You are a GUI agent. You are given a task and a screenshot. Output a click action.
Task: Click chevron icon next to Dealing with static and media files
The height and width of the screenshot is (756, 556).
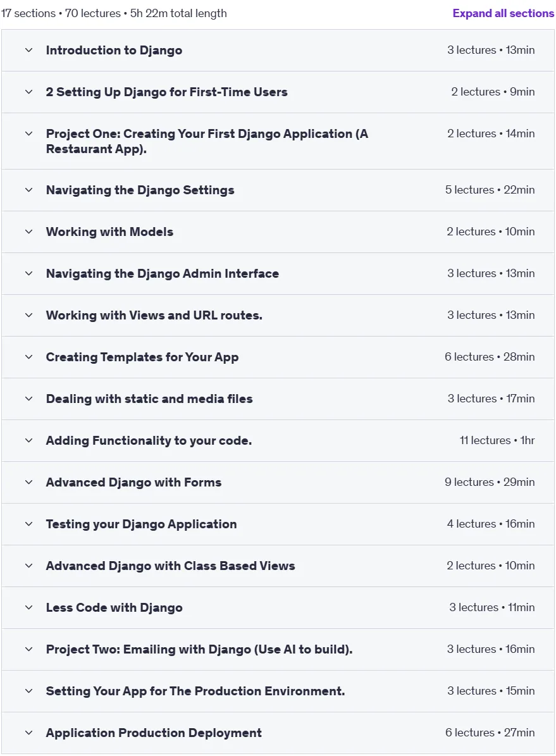29,399
